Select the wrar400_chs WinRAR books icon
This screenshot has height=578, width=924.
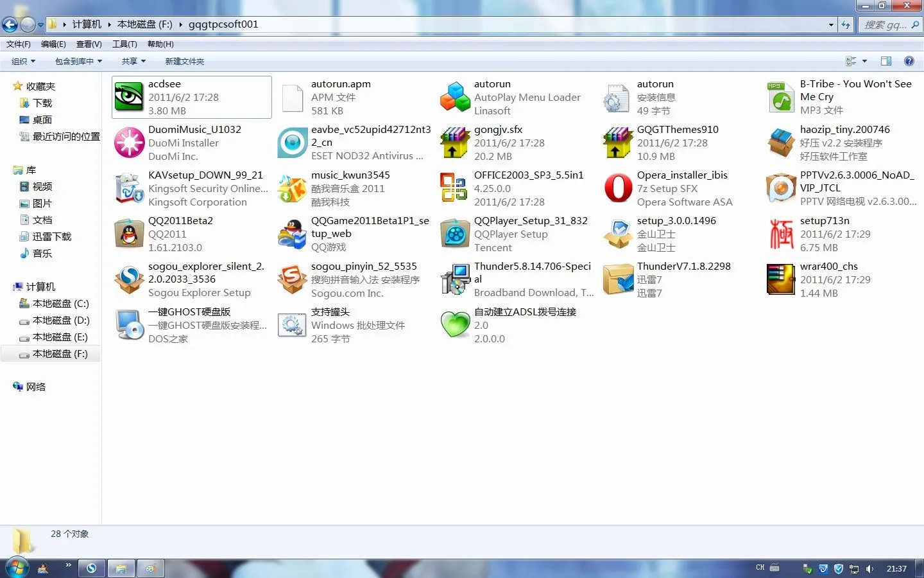[781, 279]
